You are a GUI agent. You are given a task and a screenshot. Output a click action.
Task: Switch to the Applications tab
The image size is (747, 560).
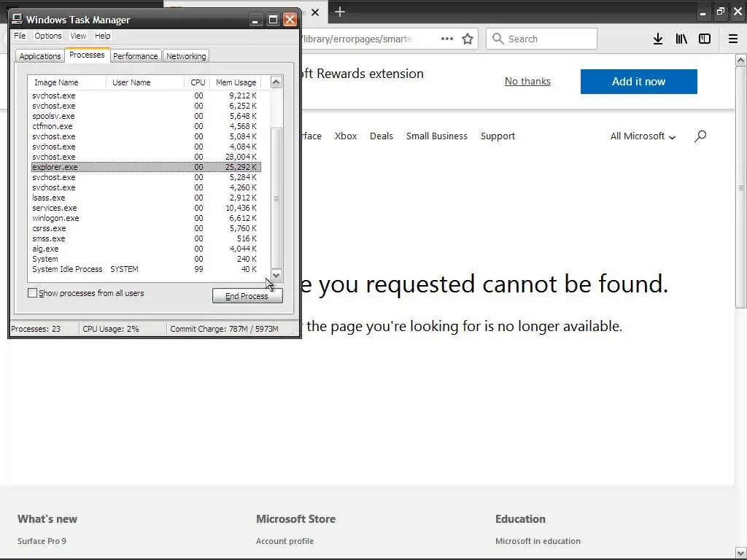[x=40, y=56]
